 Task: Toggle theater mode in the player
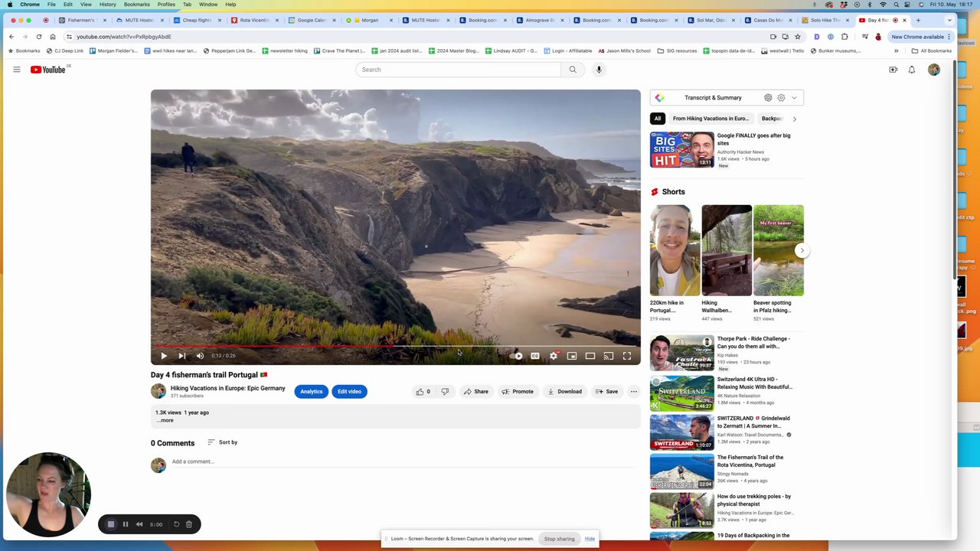(590, 356)
